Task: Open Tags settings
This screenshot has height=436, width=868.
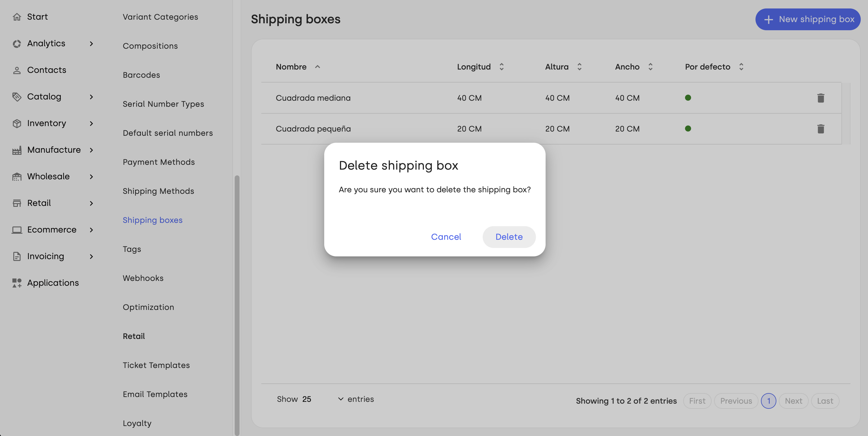Action: coord(132,249)
